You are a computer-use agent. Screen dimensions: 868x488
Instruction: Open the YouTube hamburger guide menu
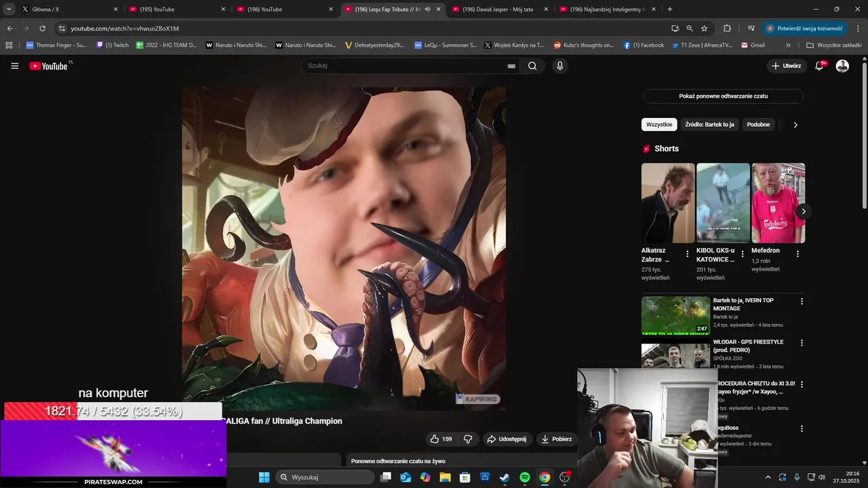coord(15,66)
